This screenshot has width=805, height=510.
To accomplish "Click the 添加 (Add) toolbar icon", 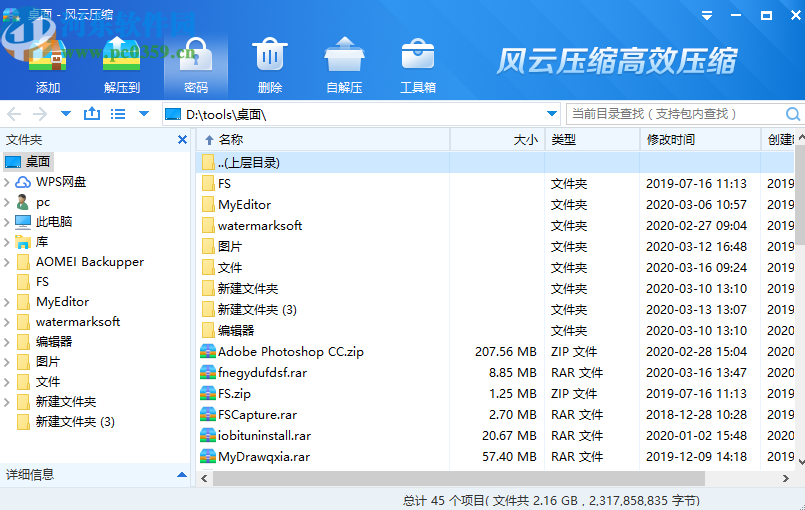I will pos(48,54).
